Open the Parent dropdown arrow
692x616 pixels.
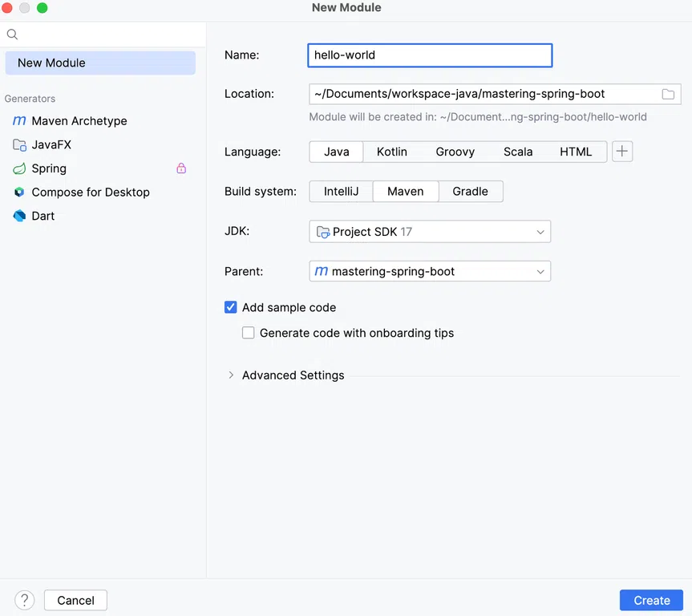540,271
